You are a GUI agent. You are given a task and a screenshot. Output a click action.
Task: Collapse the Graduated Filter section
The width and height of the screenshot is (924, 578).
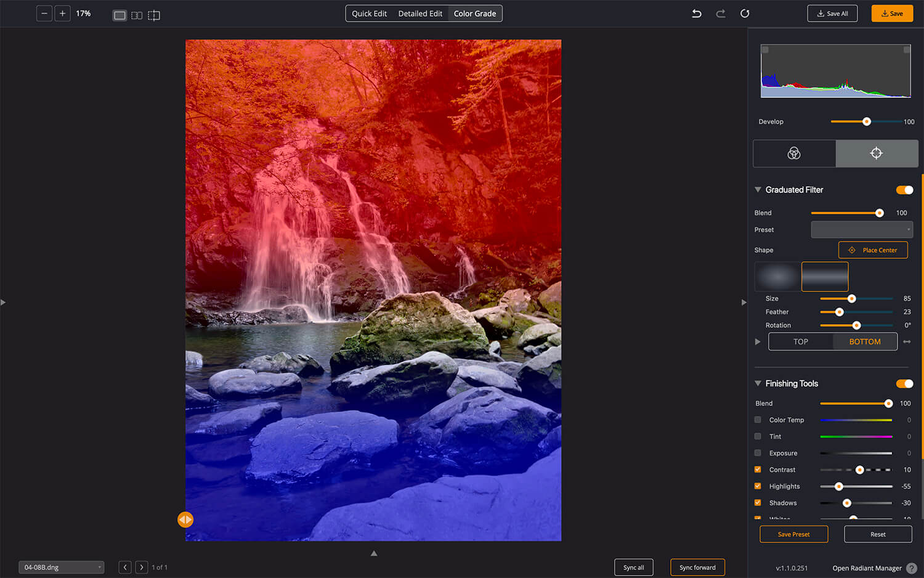pos(758,190)
